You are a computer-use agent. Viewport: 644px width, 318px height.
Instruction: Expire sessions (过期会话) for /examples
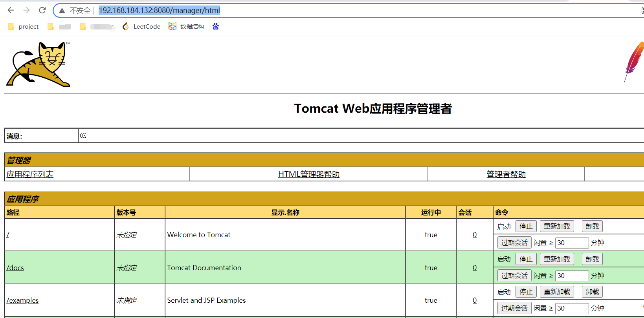point(514,308)
